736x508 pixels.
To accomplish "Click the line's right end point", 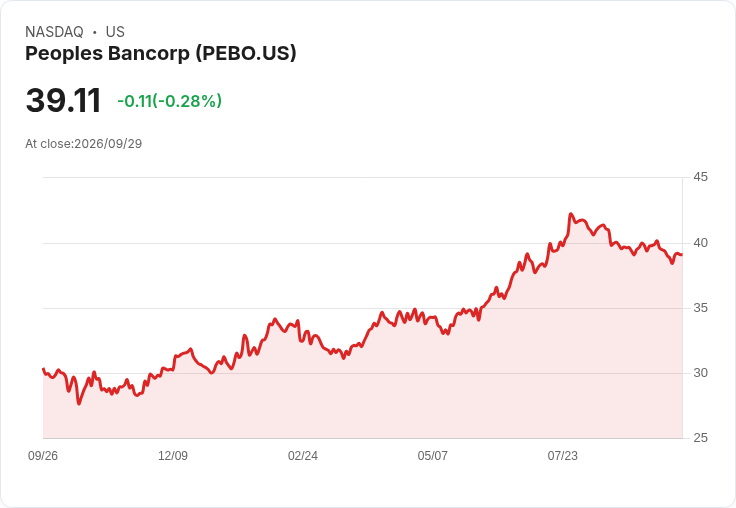I will coord(682,254).
